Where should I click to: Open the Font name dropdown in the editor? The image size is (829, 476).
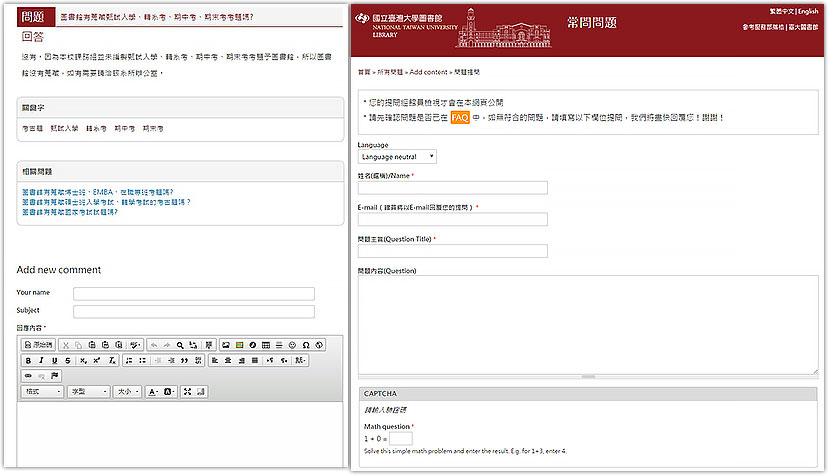(x=88, y=392)
